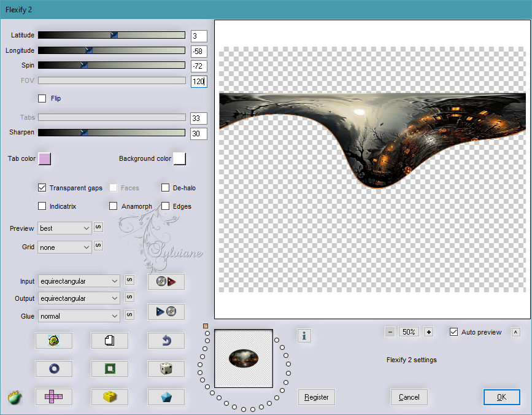Click the copy pages icon button
Screen dimensions: 532x415
(x=110, y=340)
